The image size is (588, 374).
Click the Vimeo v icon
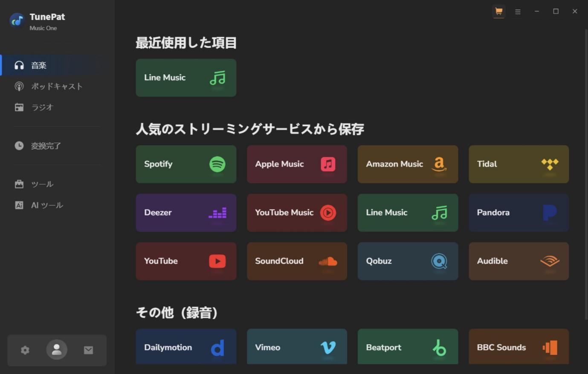tap(328, 348)
